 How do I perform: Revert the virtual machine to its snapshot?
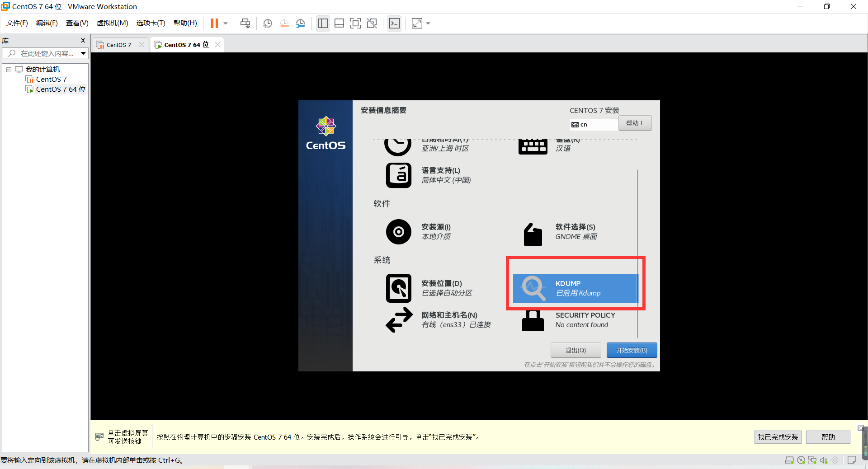(x=284, y=23)
